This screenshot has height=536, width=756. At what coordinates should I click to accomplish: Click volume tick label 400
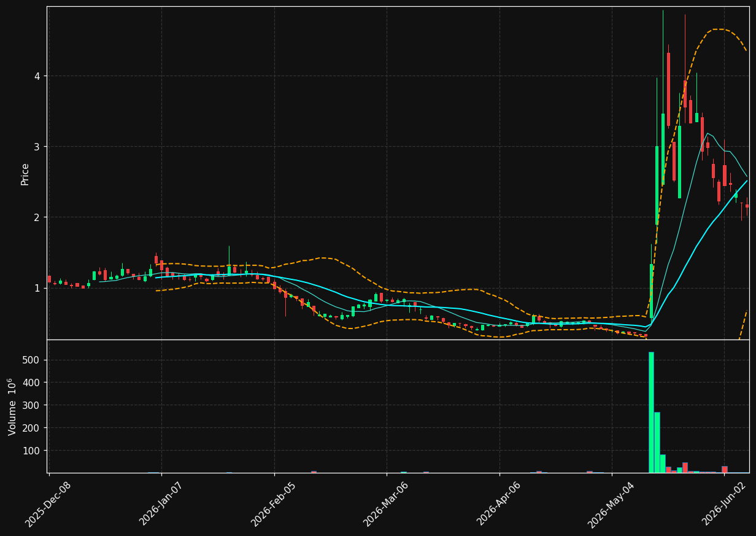click(32, 383)
